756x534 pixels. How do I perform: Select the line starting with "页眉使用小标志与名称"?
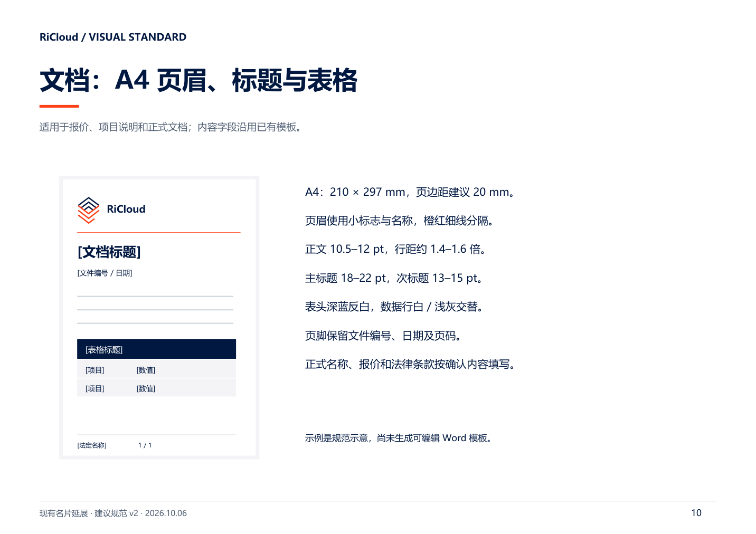click(400, 221)
